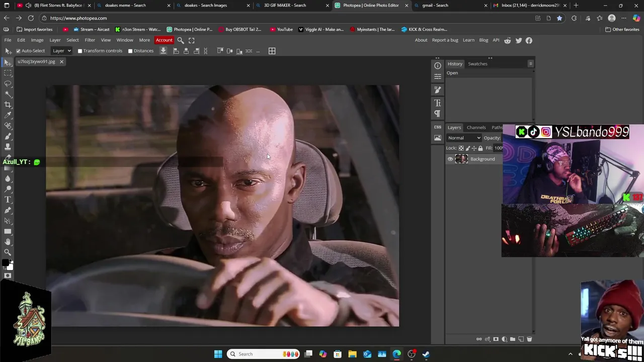Enable Transform controls checkbox
The width and height of the screenshot is (644, 362).
79,51
